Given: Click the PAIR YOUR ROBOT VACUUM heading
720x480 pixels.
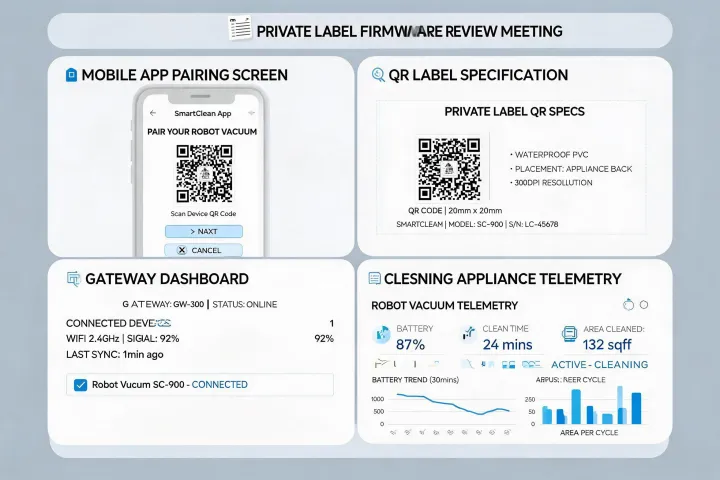Looking at the screenshot, I should click(202, 132).
